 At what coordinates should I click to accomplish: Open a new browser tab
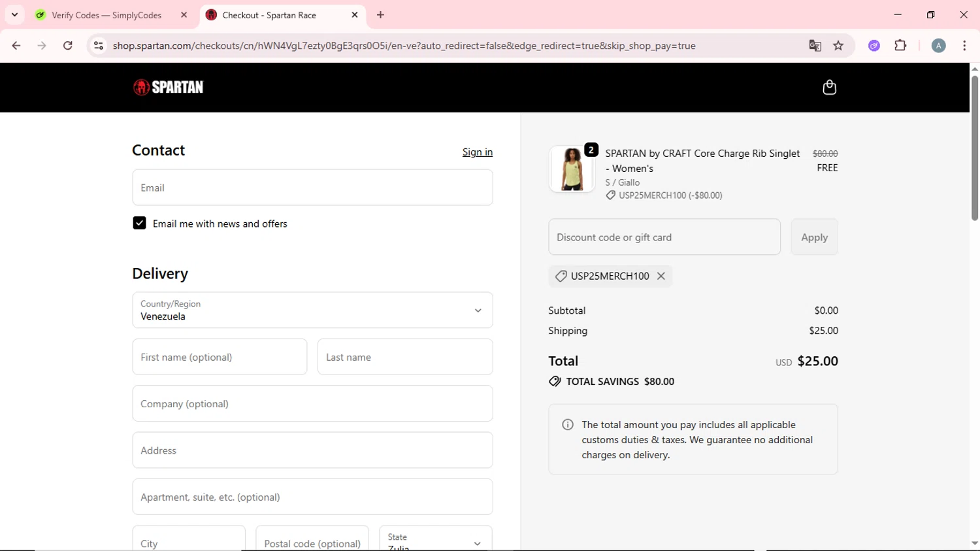(x=381, y=15)
